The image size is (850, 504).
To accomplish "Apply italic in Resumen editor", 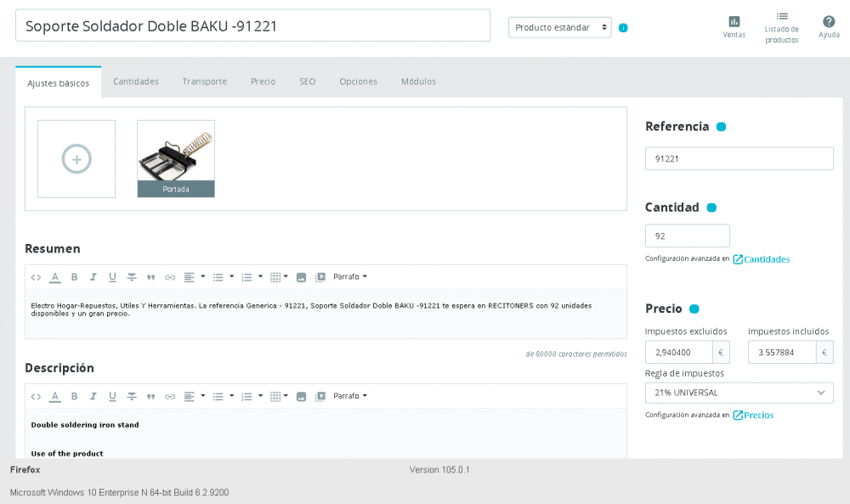I will [93, 277].
